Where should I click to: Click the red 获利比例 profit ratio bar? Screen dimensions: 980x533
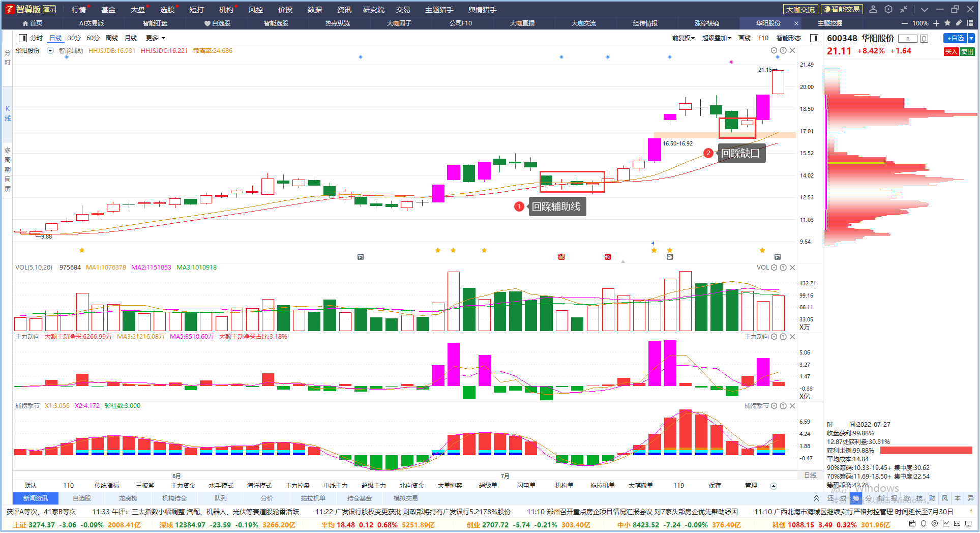point(926,450)
